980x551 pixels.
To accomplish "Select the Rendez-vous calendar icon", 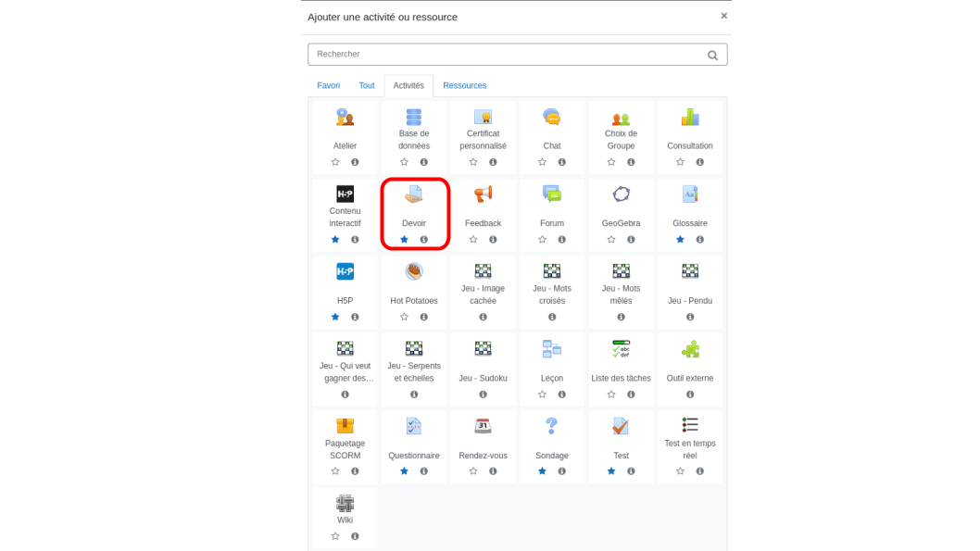I will 484,426.
